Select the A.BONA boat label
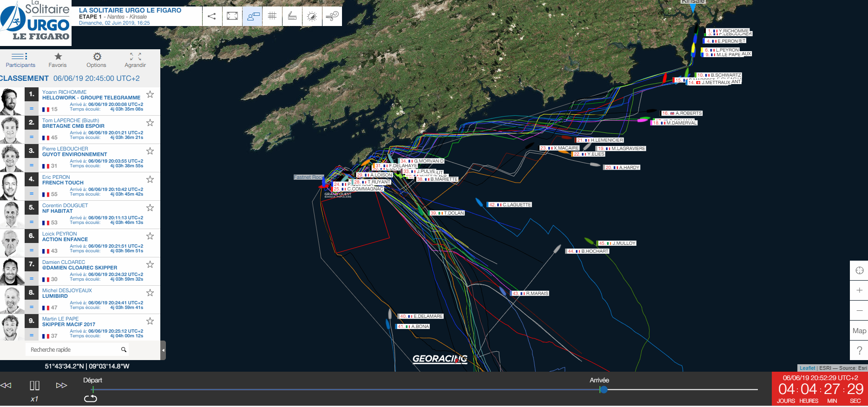This screenshot has width=868, height=407. [x=413, y=326]
